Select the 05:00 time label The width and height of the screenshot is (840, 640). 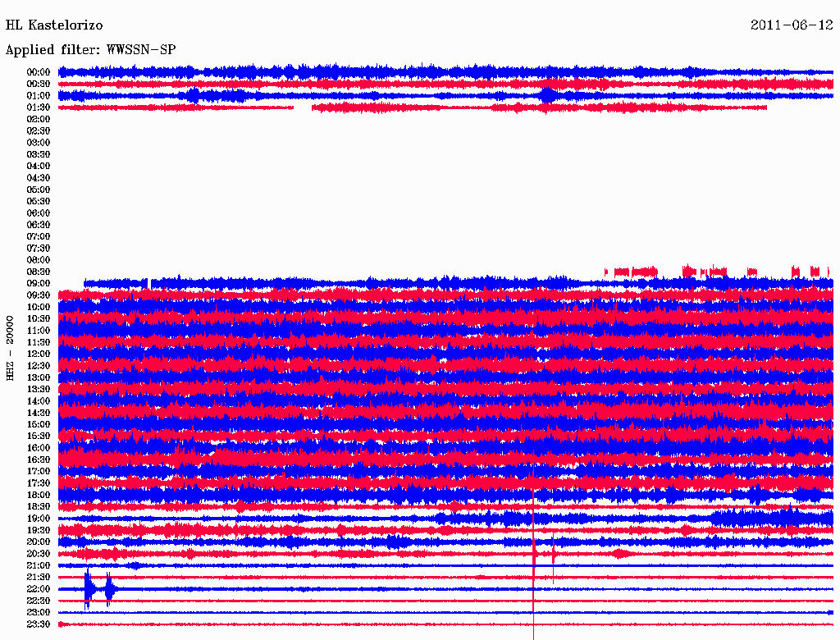[x=39, y=190]
